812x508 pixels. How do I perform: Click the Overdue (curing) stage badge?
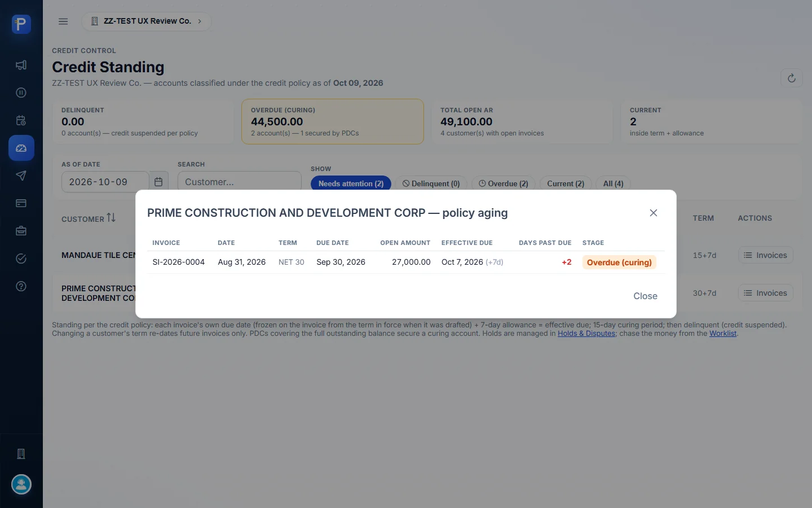pyautogui.click(x=619, y=262)
